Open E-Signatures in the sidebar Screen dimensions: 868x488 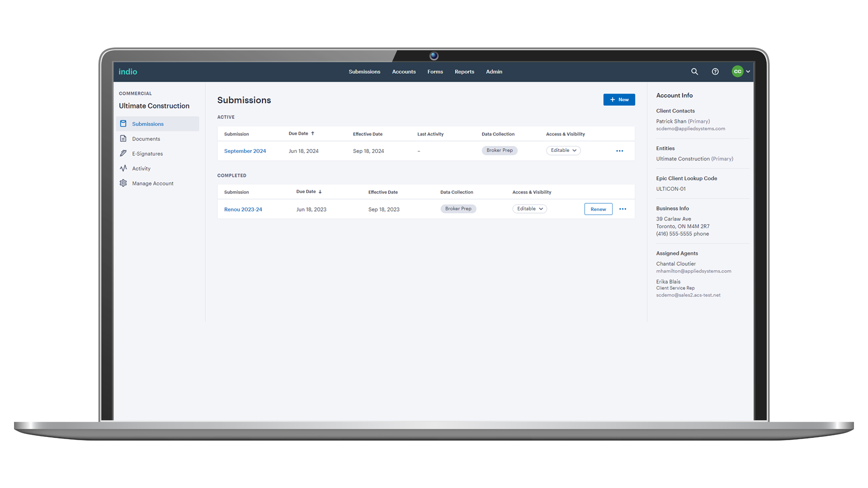(x=147, y=154)
